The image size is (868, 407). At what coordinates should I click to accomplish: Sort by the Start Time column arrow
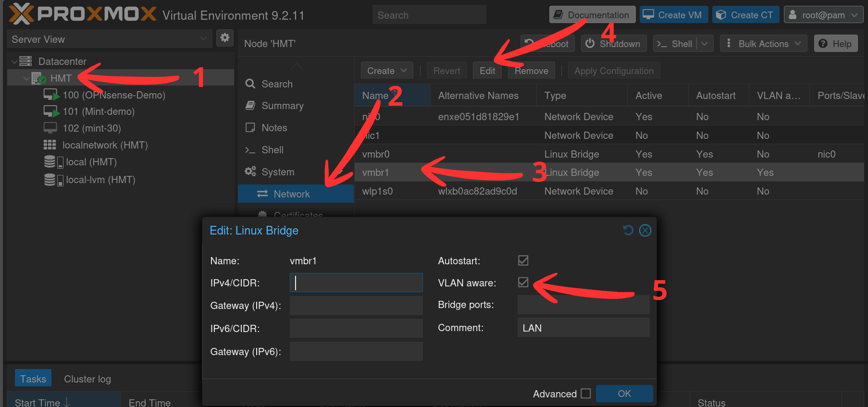[66, 402]
